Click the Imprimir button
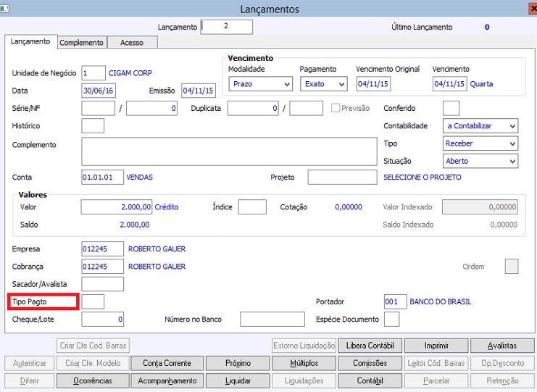537x392 pixels. click(436, 346)
